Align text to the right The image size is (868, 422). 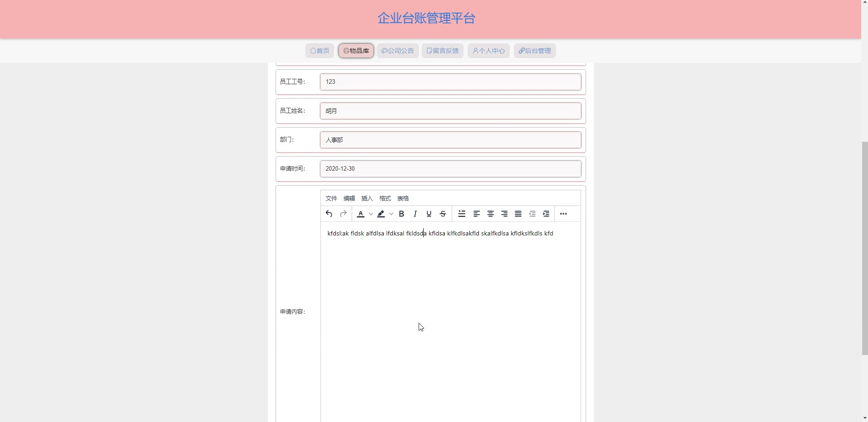pos(504,214)
